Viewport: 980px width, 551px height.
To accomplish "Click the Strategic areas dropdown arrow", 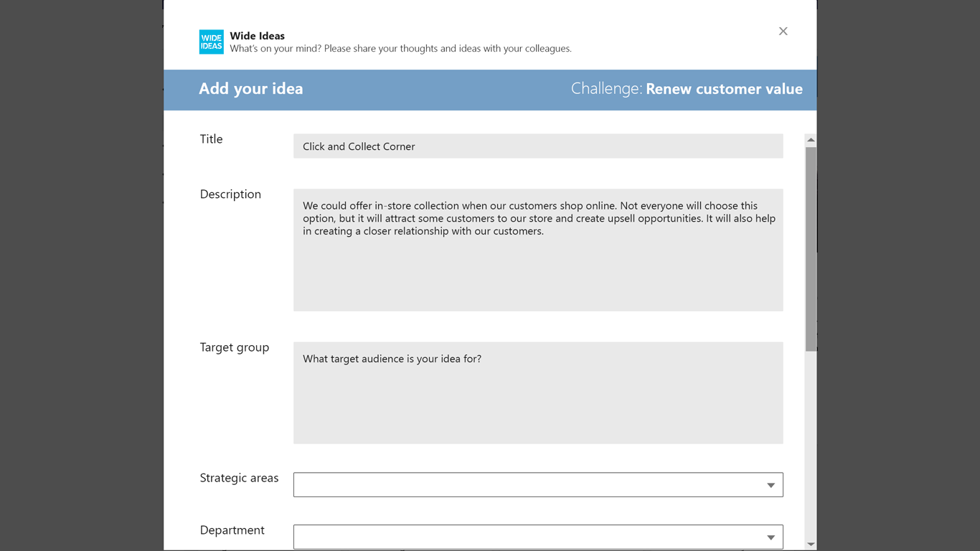I will coord(771,485).
